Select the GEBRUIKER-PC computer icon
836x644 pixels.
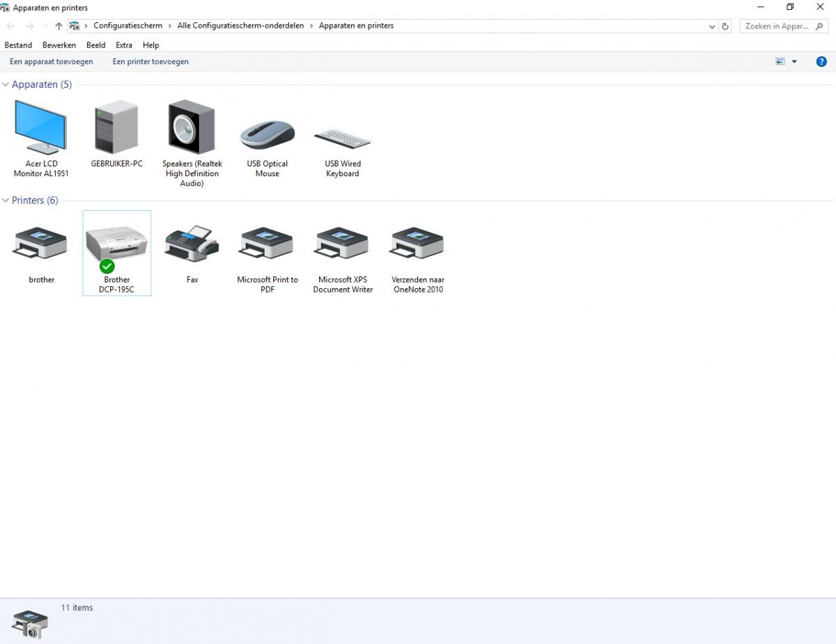click(116, 133)
